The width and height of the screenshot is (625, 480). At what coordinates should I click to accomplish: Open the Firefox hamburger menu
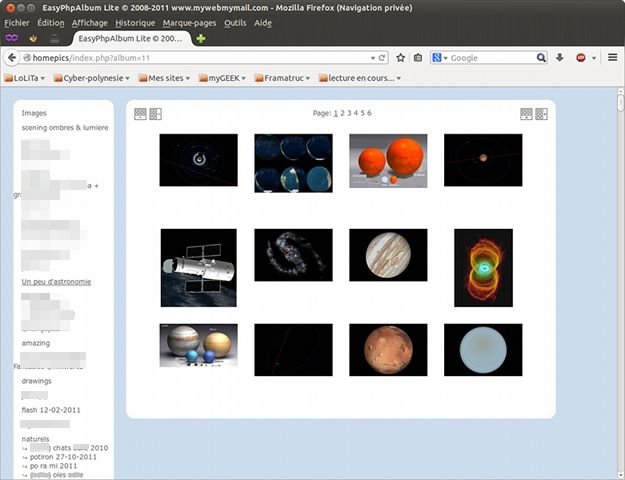pyautogui.click(x=612, y=58)
